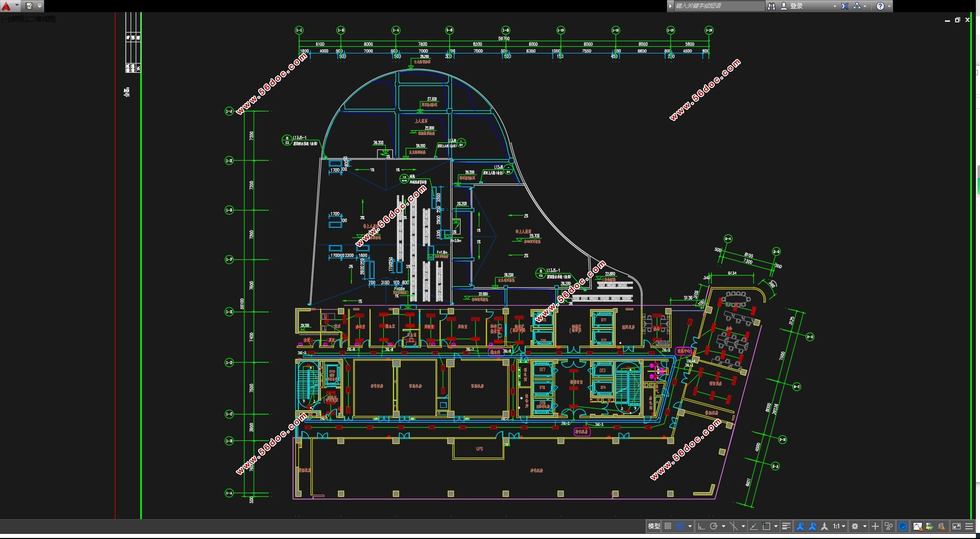Select the UPS room label
The width and height of the screenshot is (980, 539).
click(479, 449)
